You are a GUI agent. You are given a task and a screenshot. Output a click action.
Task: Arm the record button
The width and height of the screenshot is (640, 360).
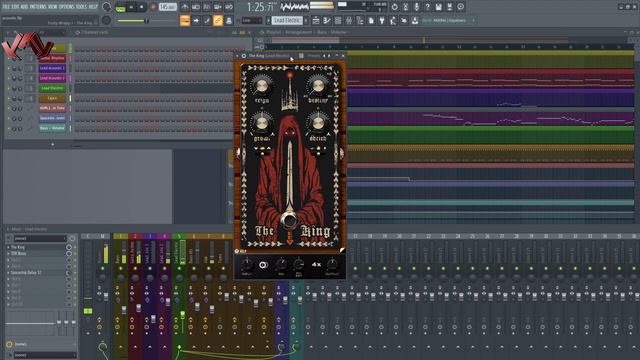pyautogui.click(x=153, y=7)
